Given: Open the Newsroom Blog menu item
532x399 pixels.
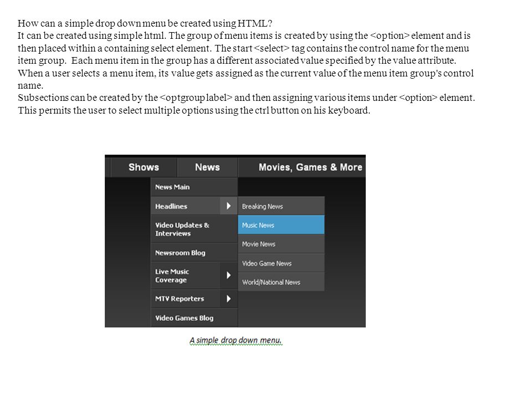Looking at the screenshot, I should [x=194, y=253].
